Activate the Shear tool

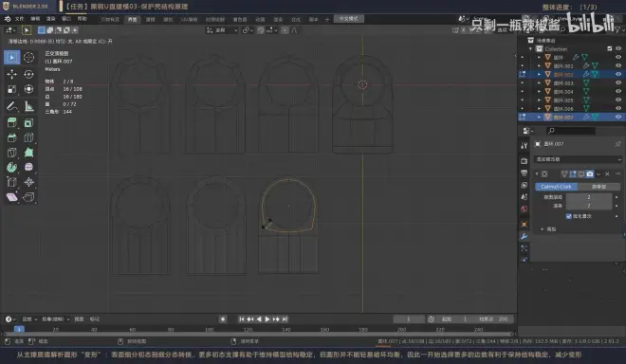(x=12, y=197)
